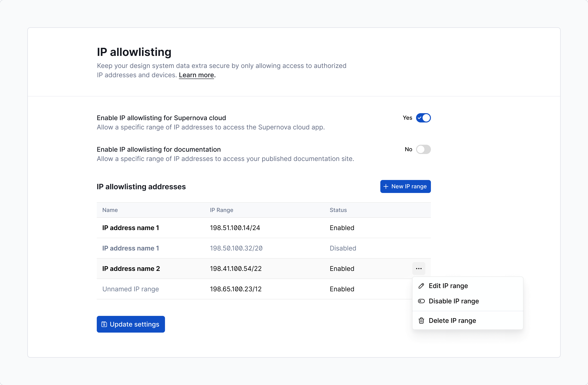Open the Learn more link
The width and height of the screenshot is (588, 385).
pos(196,75)
